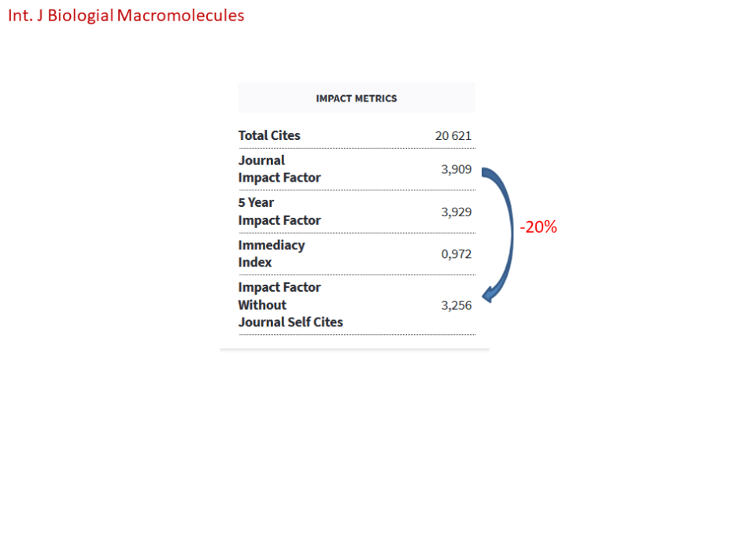Click the dotted line below Journal Impact Factor row
747x560 pixels.
coord(357,190)
